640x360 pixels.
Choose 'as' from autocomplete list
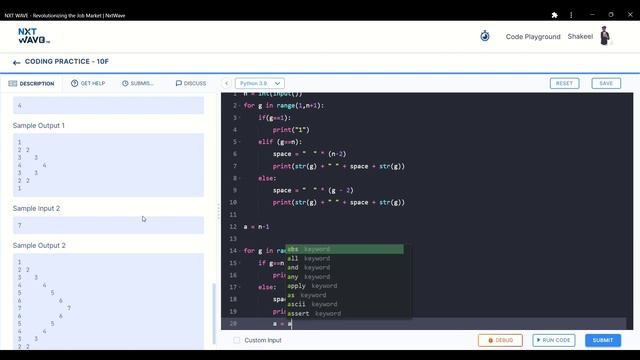[x=344, y=295]
